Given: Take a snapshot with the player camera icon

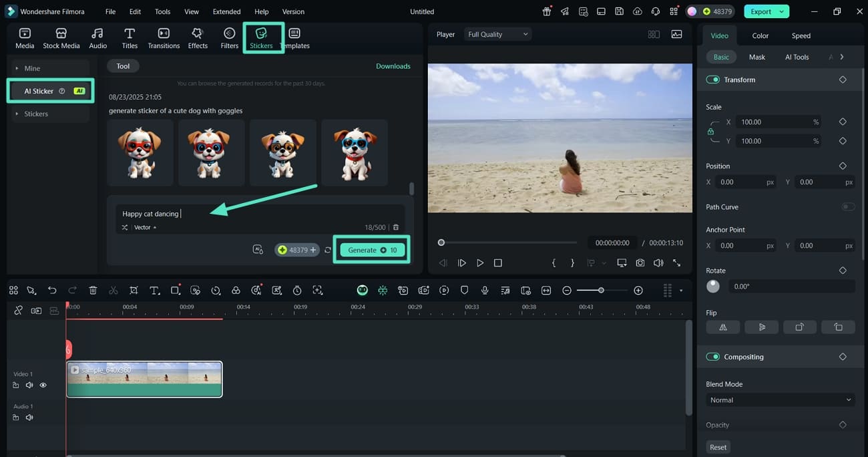Looking at the screenshot, I should click(640, 263).
